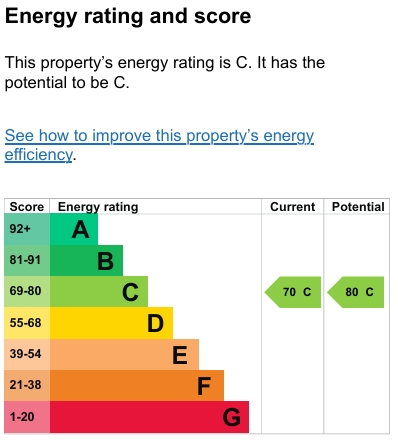Select the B rating bar
This screenshot has width=398, height=444.
(x=86, y=260)
